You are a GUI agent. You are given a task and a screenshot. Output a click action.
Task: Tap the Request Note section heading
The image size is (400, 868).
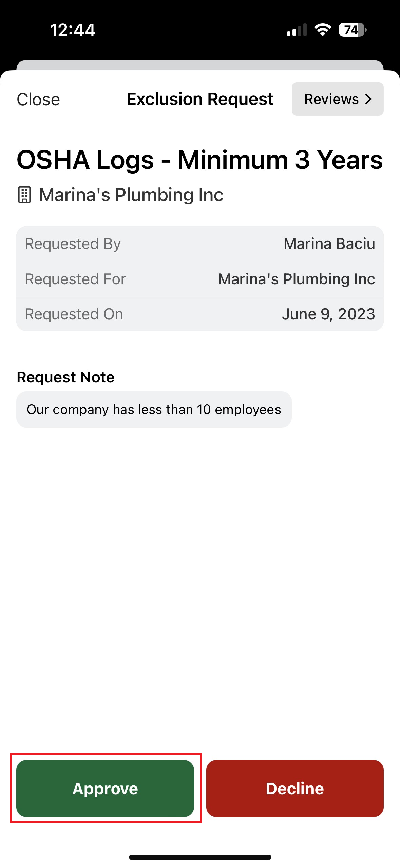click(65, 377)
